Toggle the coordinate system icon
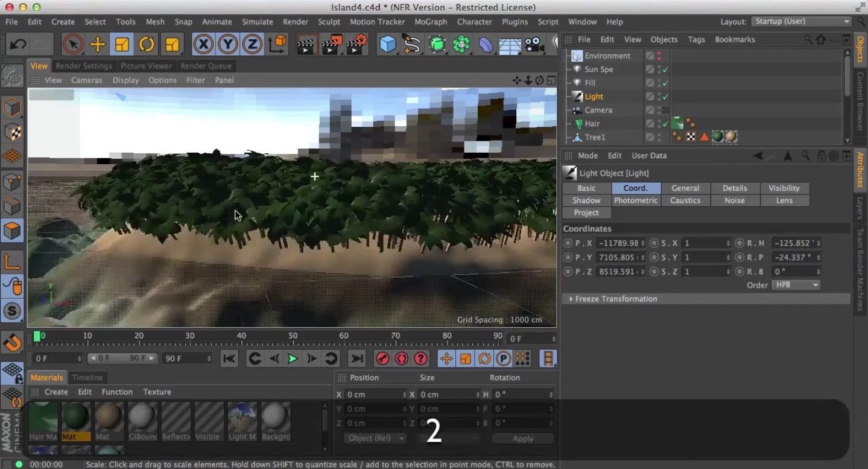 click(277, 44)
